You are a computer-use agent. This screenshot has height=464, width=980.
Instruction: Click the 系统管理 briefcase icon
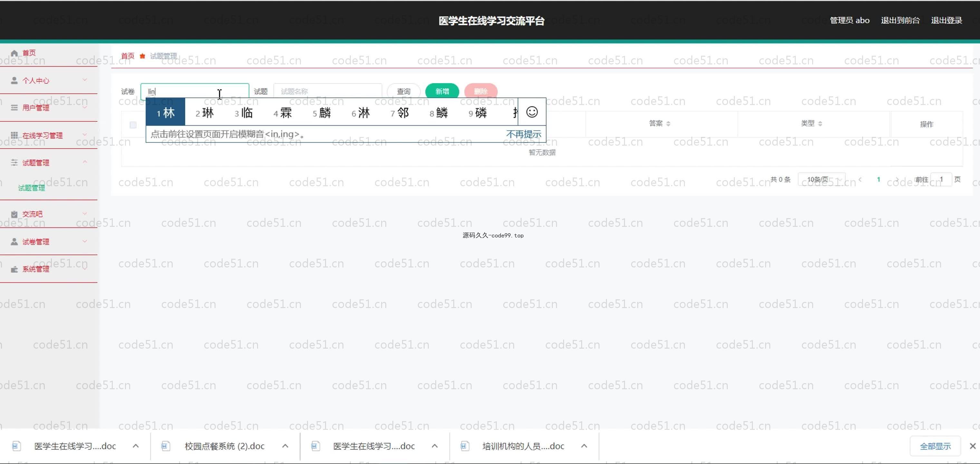[14, 269]
